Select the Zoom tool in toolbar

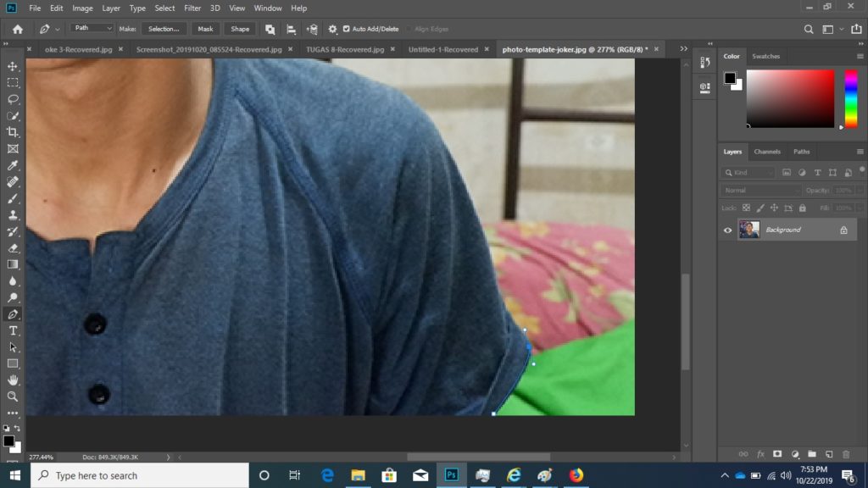pyautogui.click(x=13, y=396)
